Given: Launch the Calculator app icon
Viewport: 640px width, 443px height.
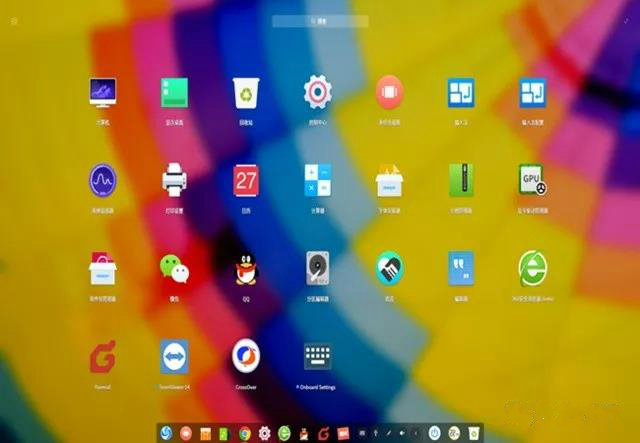Looking at the screenshot, I should pos(318,180).
